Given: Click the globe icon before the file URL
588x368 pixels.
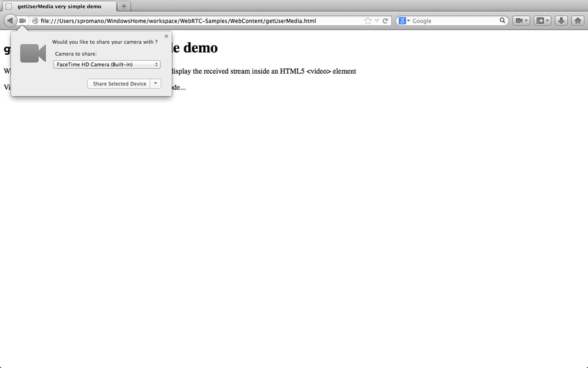Looking at the screenshot, I should [34, 20].
